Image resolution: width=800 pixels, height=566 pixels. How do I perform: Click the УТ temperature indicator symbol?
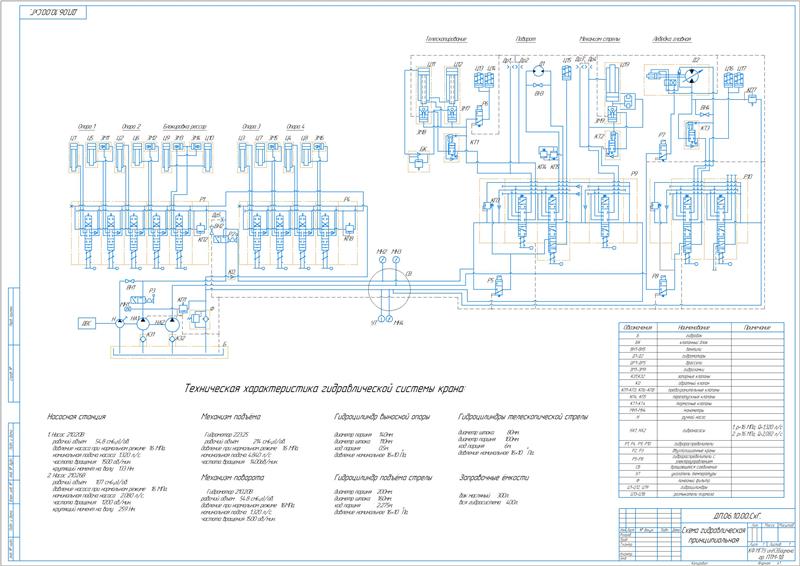tap(381, 319)
